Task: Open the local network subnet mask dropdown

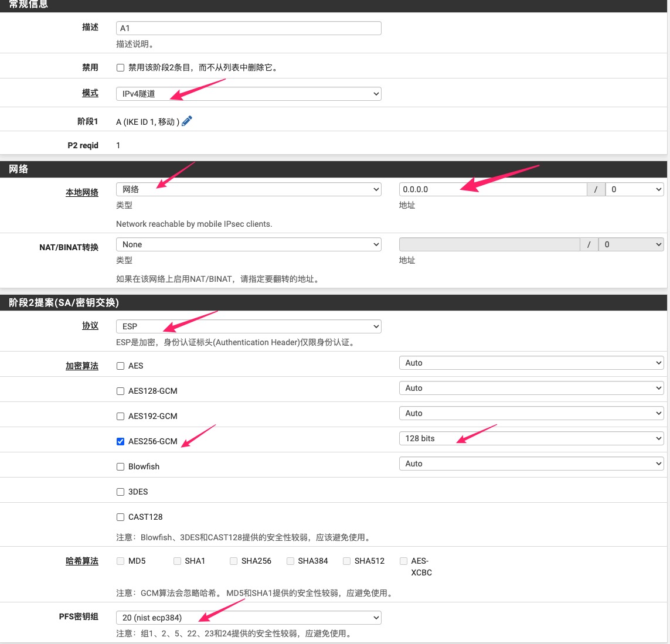Action: [x=634, y=189]
